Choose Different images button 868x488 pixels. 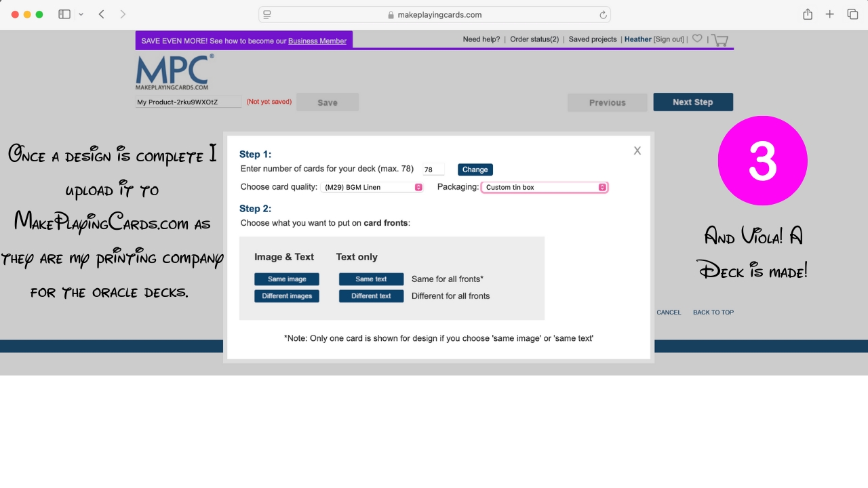(287, 296)
